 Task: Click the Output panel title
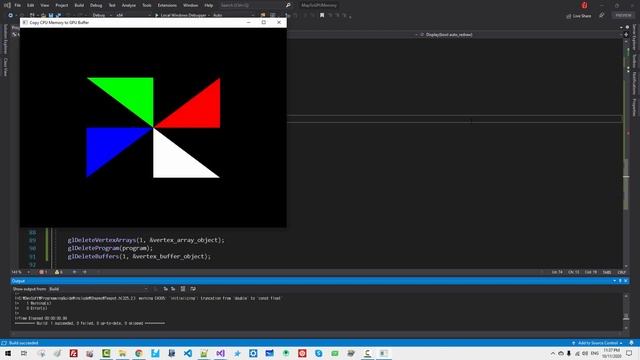click(x=18, y=281)
